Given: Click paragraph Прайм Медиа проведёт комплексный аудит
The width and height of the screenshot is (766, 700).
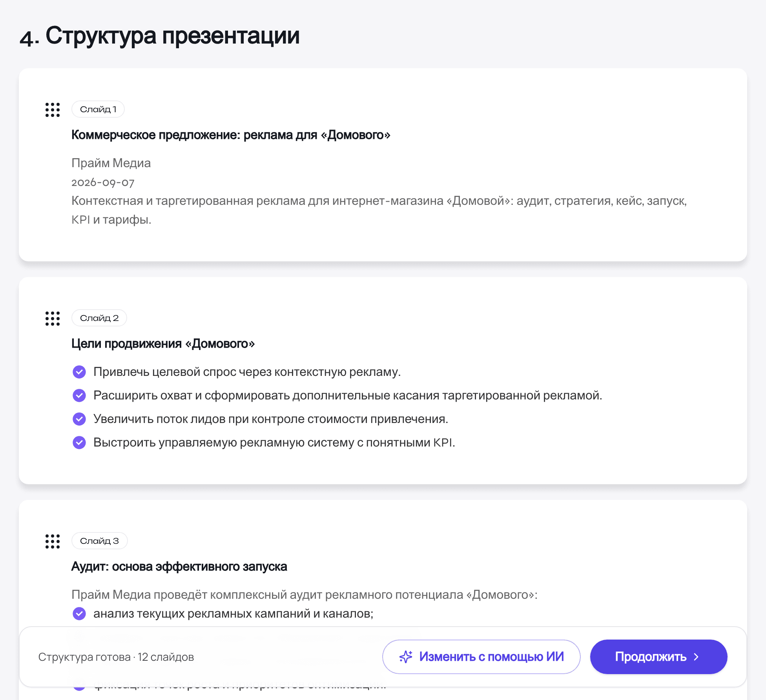Looking at the screenshot, I should [305, 594].
